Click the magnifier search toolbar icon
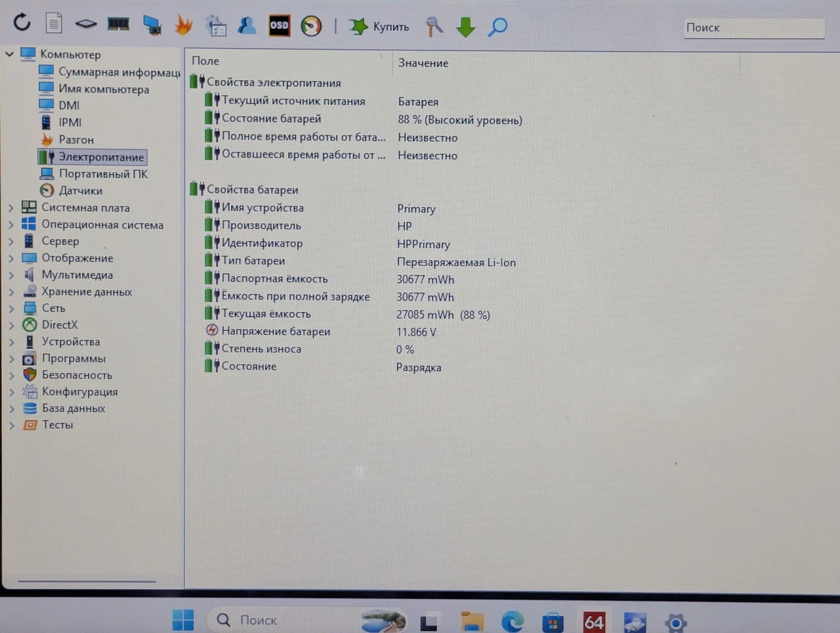 tap(498, 27)
